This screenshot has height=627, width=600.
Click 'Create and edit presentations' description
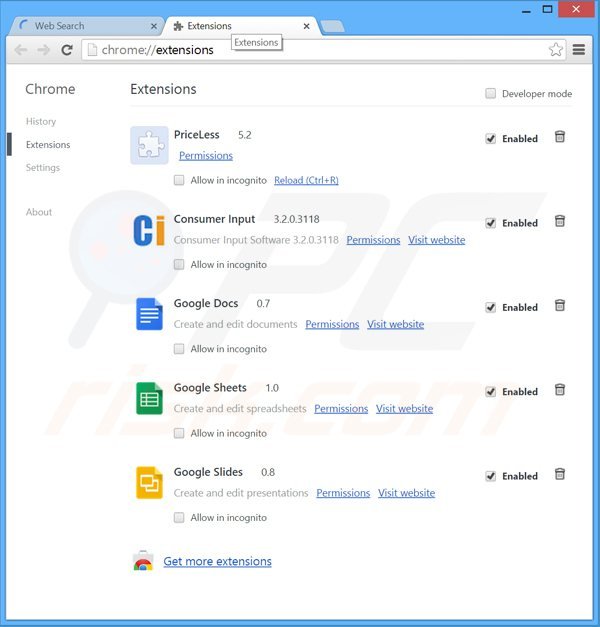pos(241,493)
